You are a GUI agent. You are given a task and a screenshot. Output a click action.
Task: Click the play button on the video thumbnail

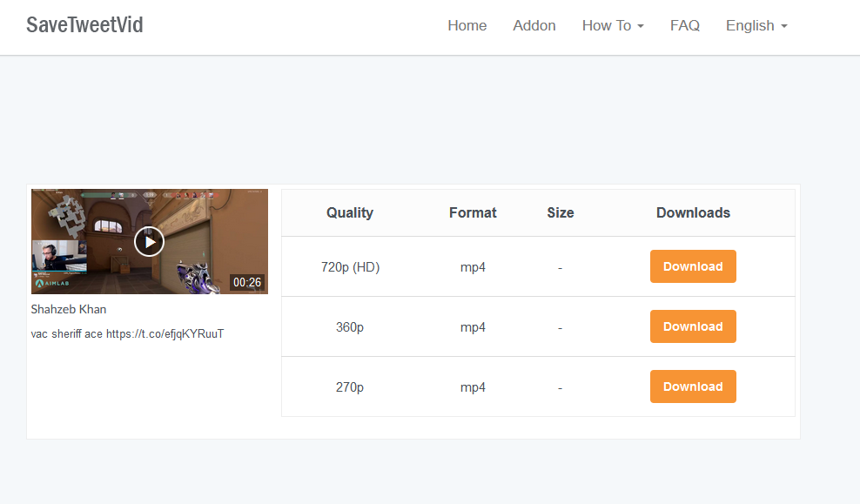pyautogui.click(x=150, y=241)
